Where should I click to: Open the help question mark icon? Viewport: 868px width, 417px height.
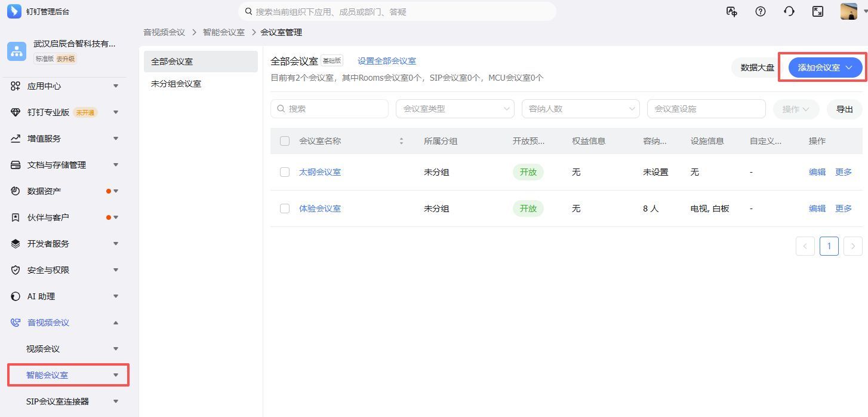(x=760, y=11)
